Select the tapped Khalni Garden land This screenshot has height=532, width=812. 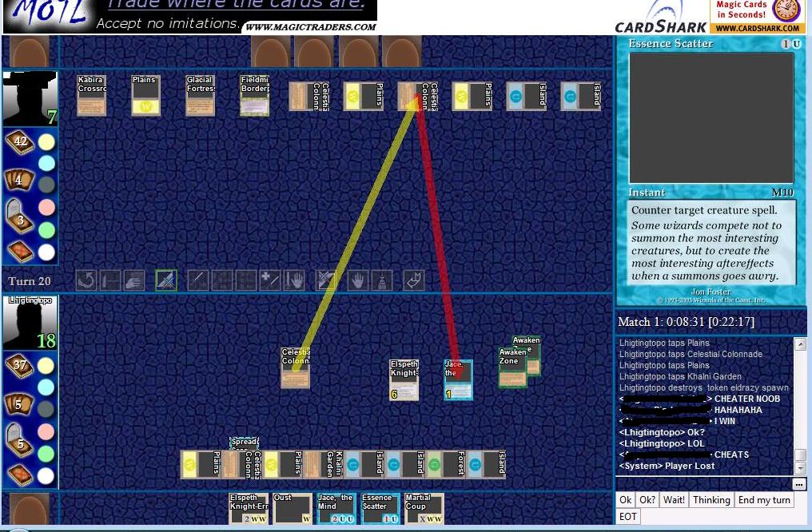pos(324,464)
